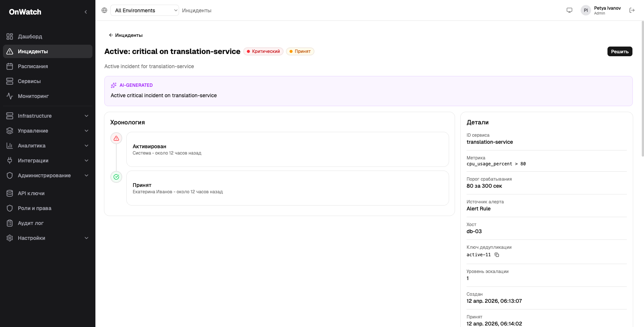Click the created date 06:13:07
The height and width of the screenshot is (327, 644).
[x=494, y=301]
